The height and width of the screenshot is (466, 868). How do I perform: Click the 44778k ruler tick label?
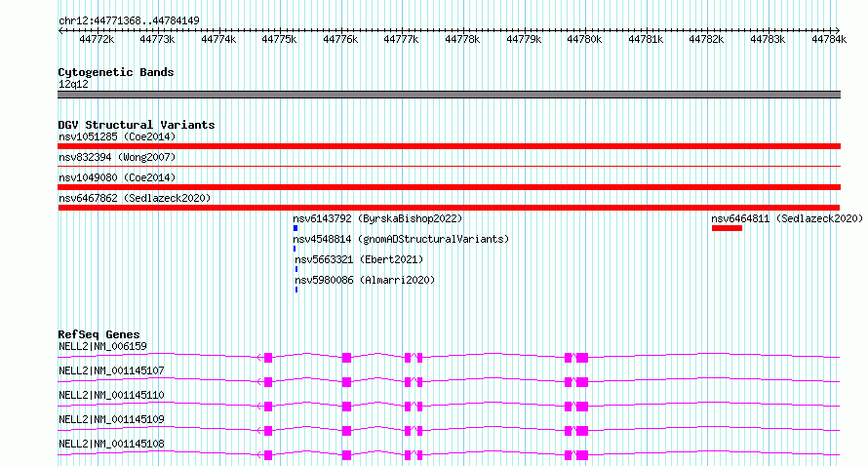462,39
